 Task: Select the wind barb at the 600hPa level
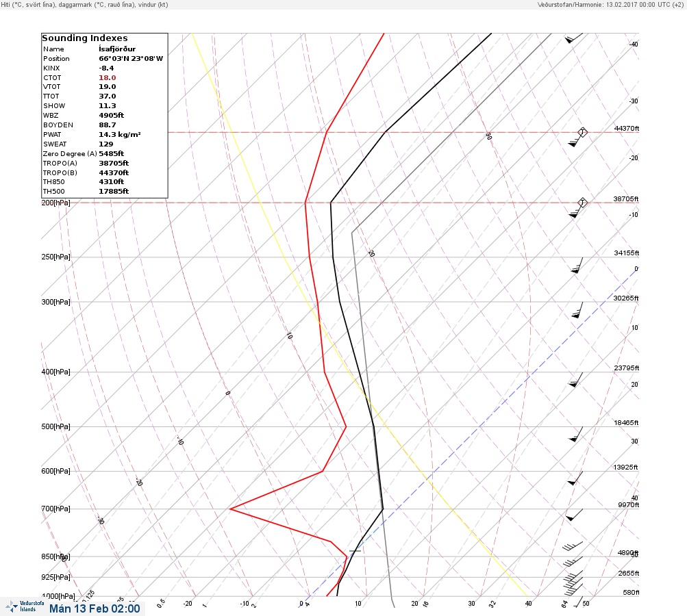(575, 478)
